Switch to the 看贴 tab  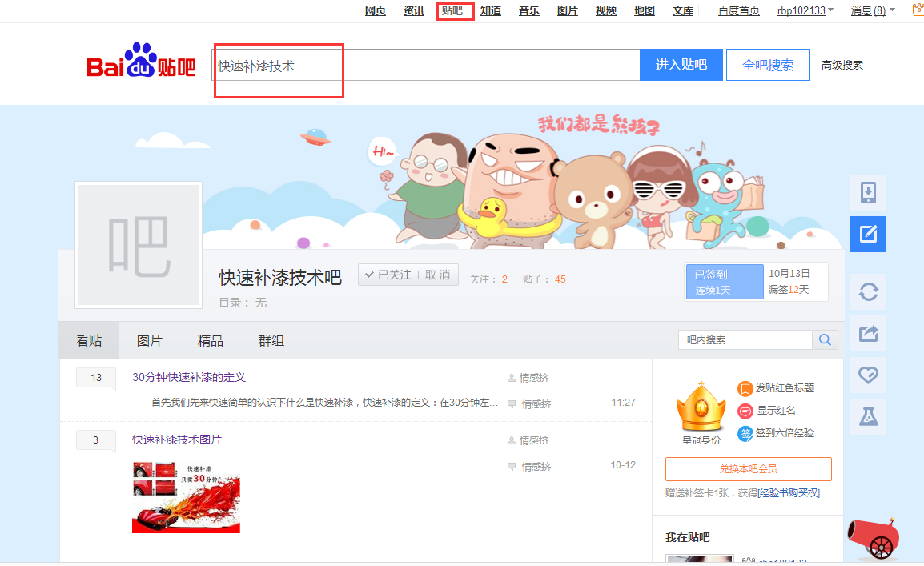point(89,340)
